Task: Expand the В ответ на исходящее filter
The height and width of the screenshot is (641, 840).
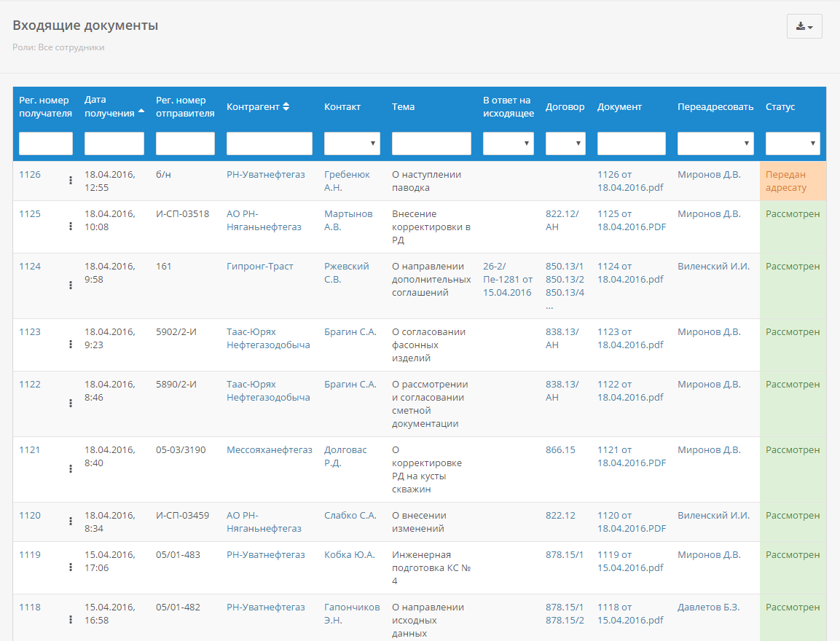Action: [x=508, y=143]
